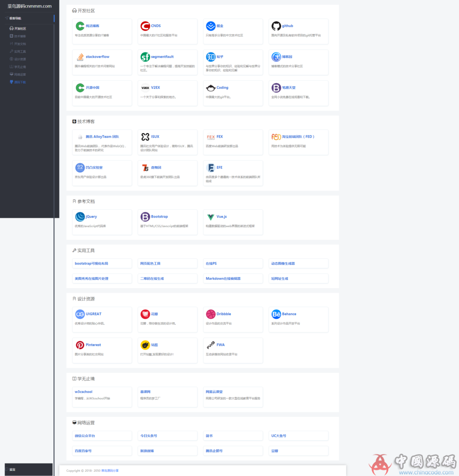
Task: Click the stackoverflow logo icon
Action: [80, 57]
